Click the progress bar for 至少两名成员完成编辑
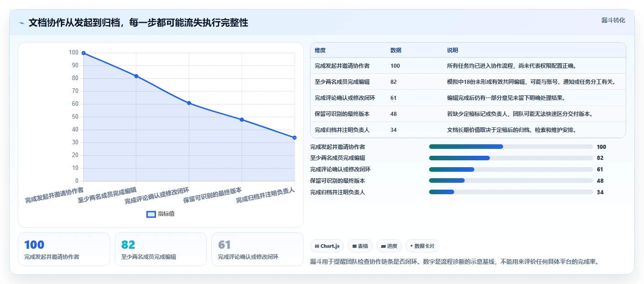 [x=511, y=158]
